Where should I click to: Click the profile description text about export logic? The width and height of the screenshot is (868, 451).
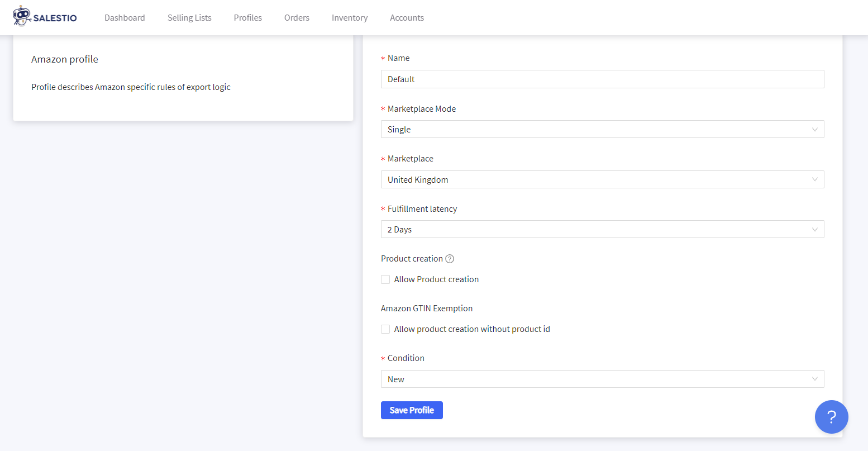point(131,87)
